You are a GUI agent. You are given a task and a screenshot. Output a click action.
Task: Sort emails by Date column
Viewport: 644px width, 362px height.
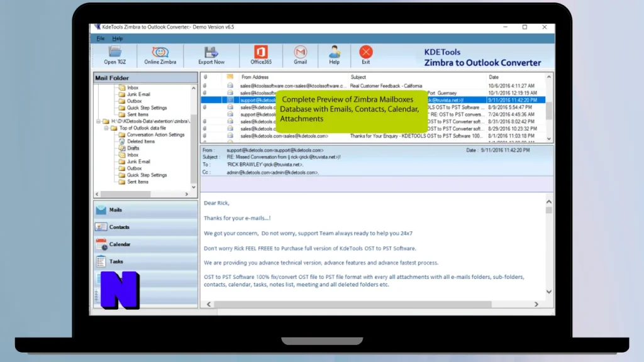point(494,77)
